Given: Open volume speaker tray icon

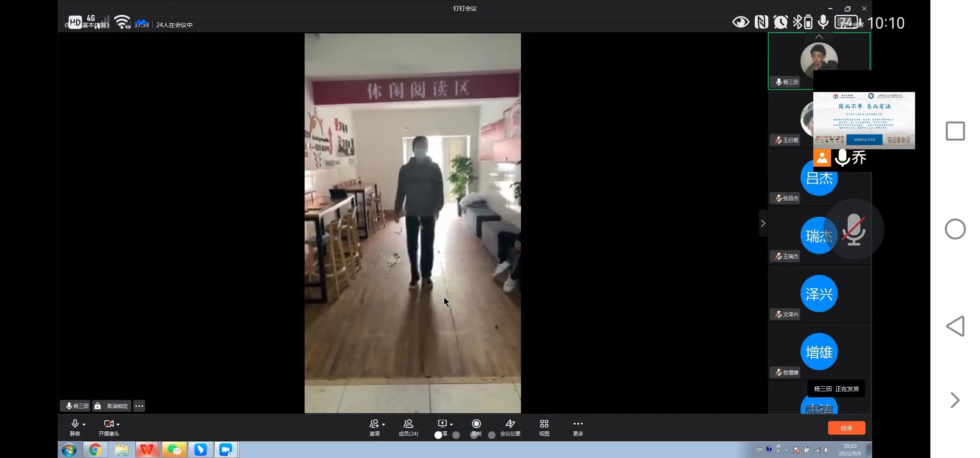Looking at the screenshot, I should coord(827,450).
